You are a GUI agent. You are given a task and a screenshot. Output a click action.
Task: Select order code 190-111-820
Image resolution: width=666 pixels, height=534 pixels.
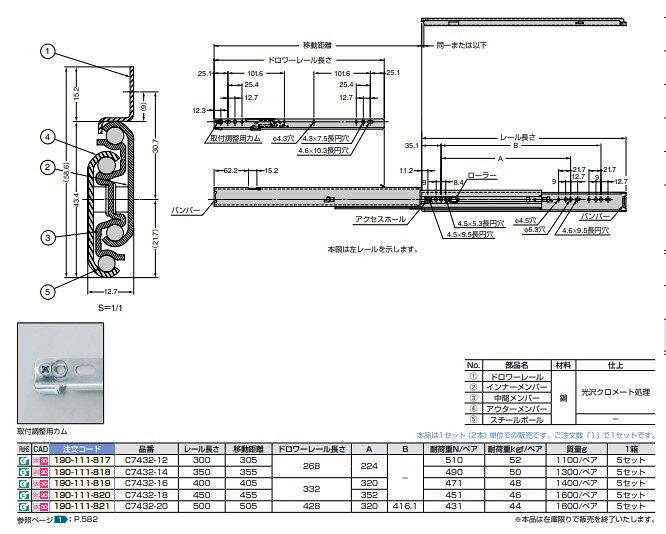click(82, 495)
